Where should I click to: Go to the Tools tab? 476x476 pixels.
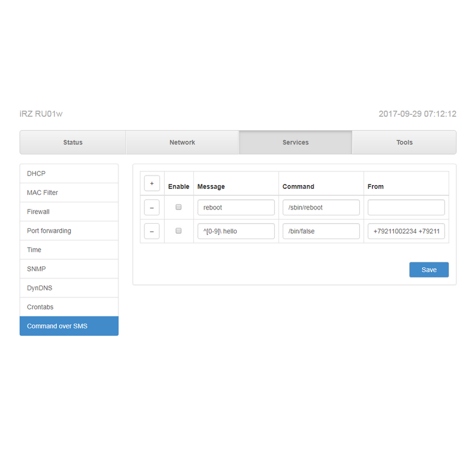(x=404, y=142)
